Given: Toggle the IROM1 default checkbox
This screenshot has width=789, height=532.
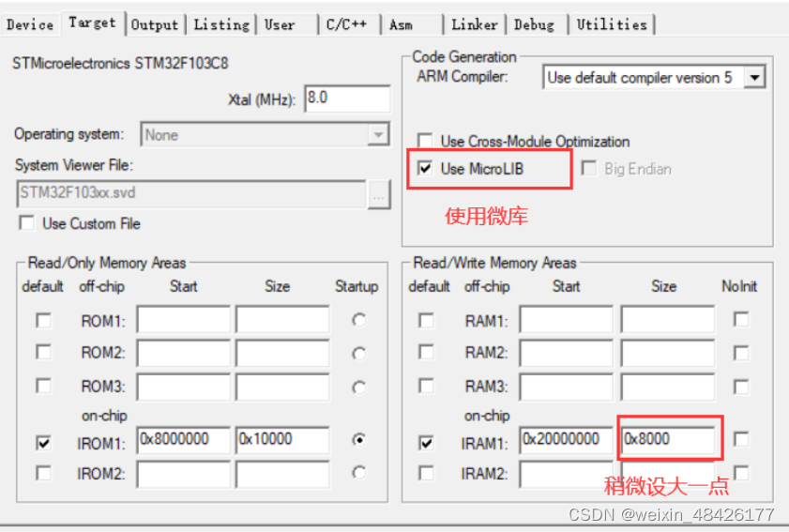Looking at the screenshot, I should tap(44, 443).
